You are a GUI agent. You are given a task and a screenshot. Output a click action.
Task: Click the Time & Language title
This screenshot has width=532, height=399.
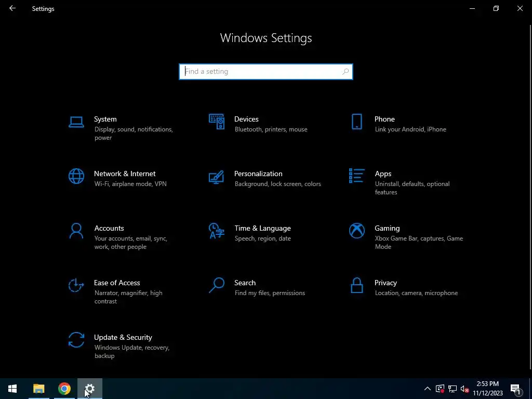coord(262,229)
